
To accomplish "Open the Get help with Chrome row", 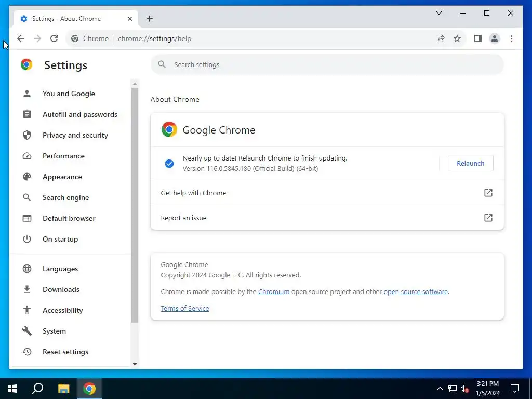I will coord(327,193).
